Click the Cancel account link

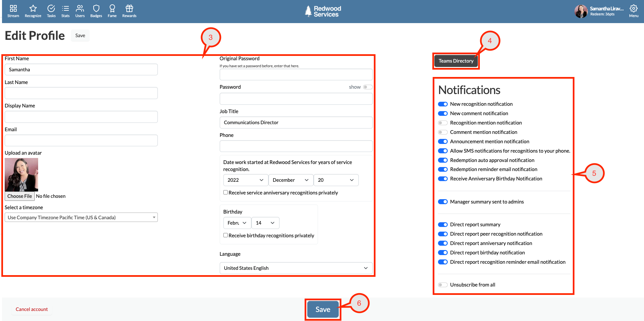pyautogui.click(x=31, y=309)
